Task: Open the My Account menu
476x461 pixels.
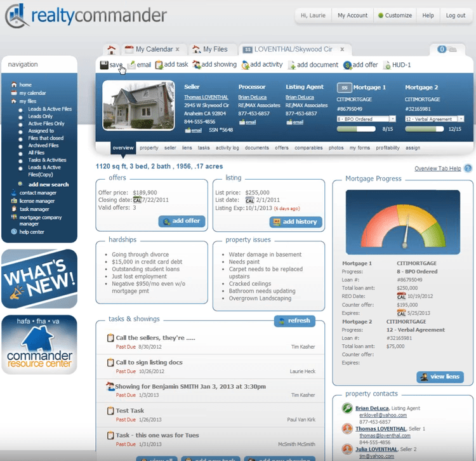Action: (x=352, y=15)
